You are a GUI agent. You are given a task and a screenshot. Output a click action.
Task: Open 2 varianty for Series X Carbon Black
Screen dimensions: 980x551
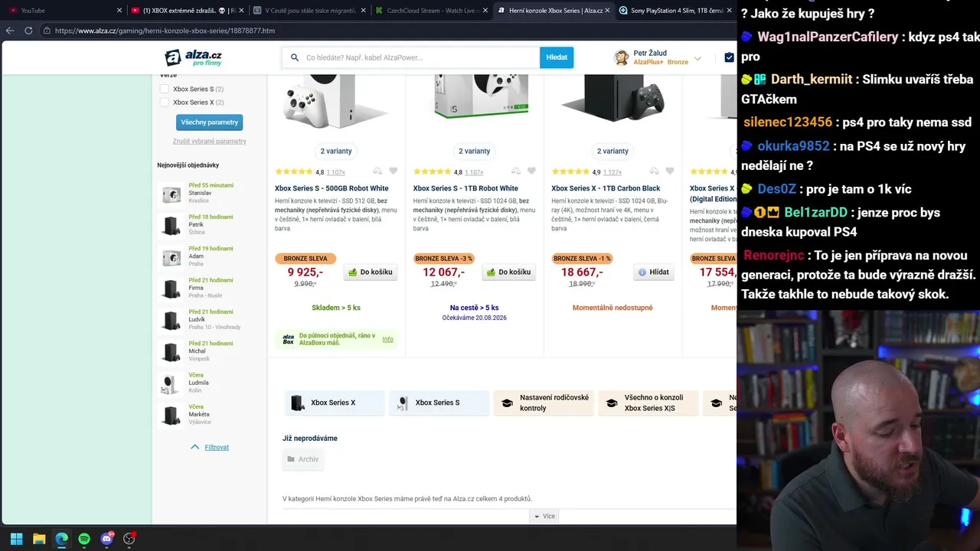(612, 151)
